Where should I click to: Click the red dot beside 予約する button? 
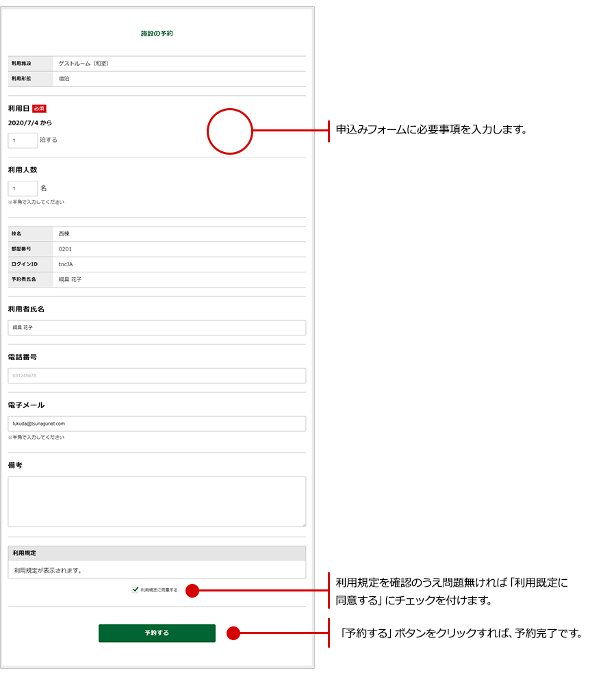[233, 633]
